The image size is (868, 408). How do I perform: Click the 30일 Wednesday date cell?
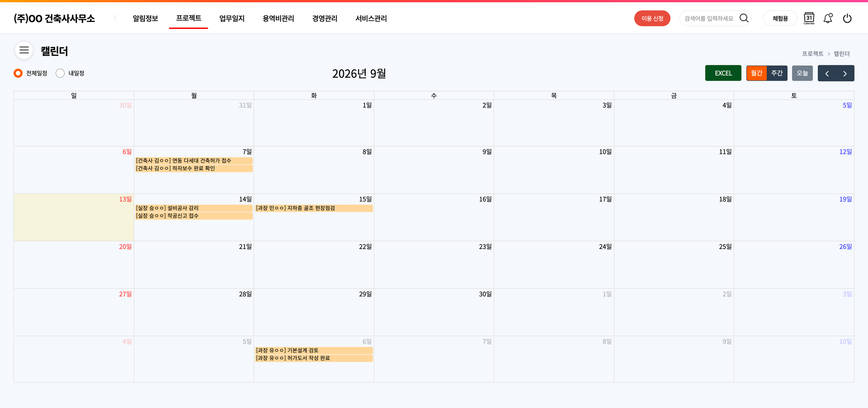(x=434, y=312)
